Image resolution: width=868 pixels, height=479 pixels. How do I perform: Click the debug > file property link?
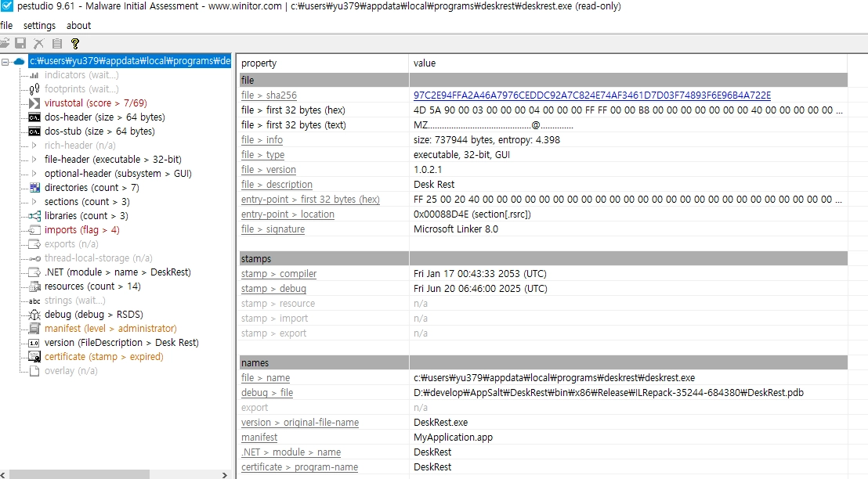point(267,393)
